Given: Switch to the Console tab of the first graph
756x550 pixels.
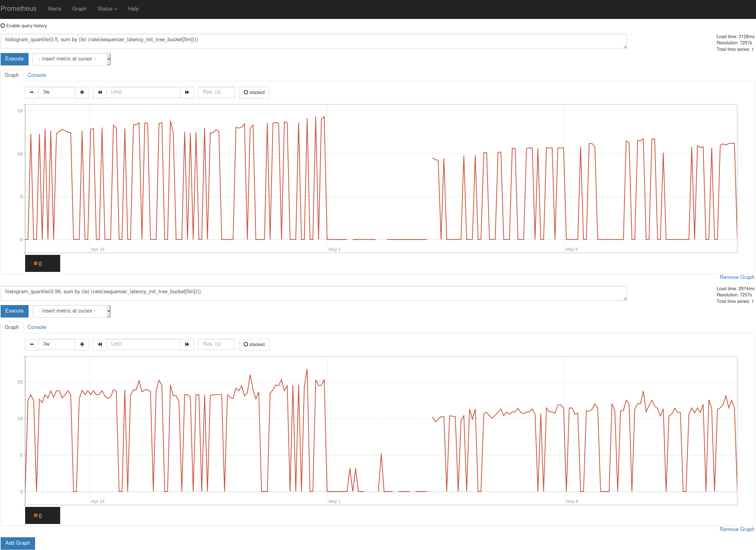Looking at the screenshot, I should 37,75.
